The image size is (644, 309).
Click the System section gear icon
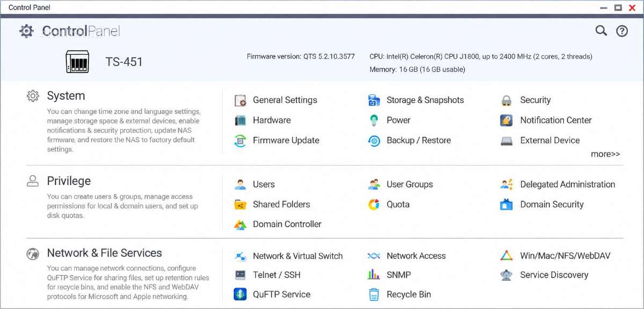pyautogui.click(x=33, y=96)
